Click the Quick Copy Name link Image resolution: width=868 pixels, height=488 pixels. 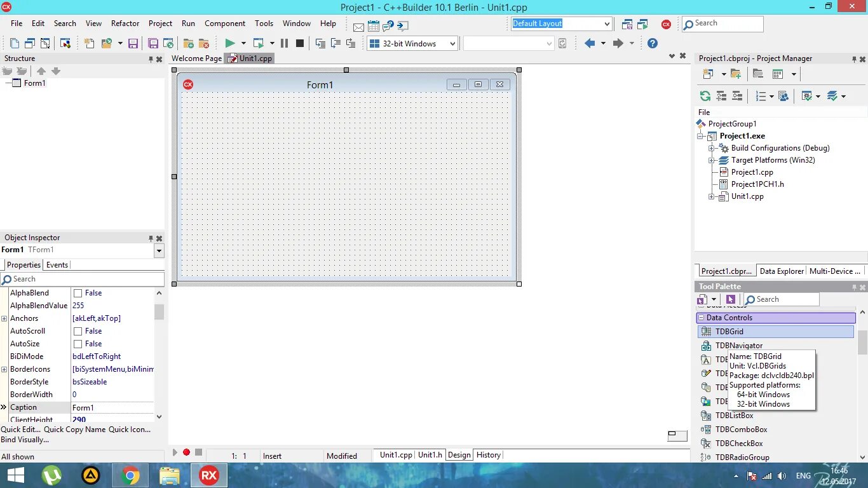pyautogui.click(x=74, y=430)
